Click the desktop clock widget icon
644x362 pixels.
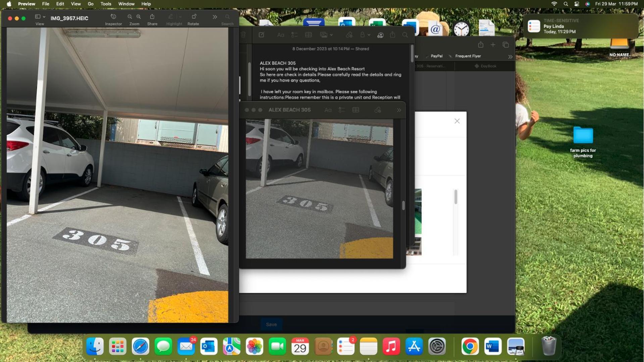click(461, 29)
